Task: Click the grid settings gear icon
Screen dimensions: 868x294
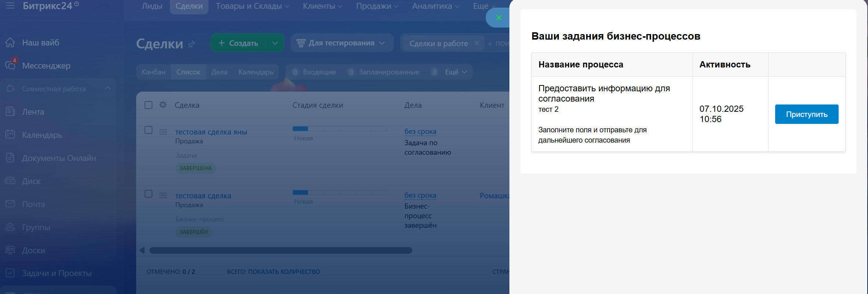Action: pyautogui.click(x=163, y=105)
